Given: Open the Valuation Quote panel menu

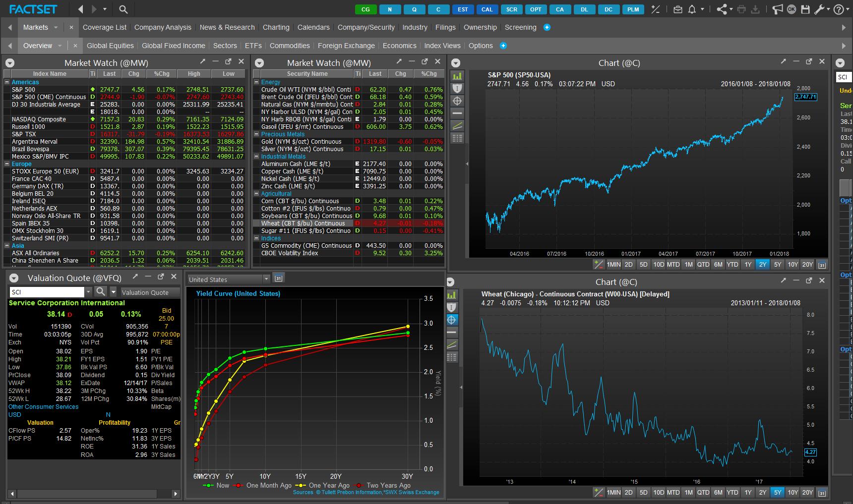Looking at the screenshot, I should pos(14,278).
